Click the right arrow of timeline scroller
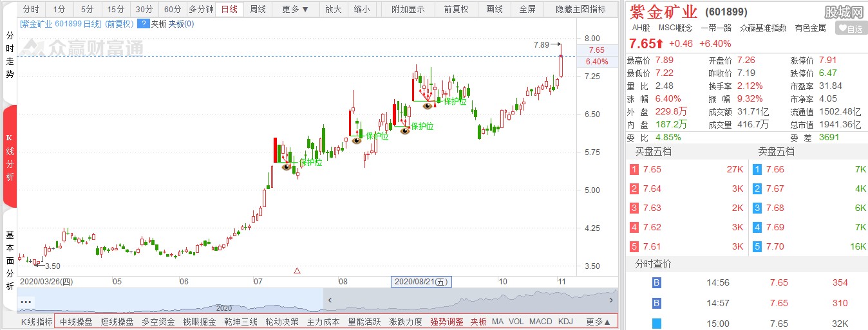This screenshot has height=330, width=868. pos(610,300)
